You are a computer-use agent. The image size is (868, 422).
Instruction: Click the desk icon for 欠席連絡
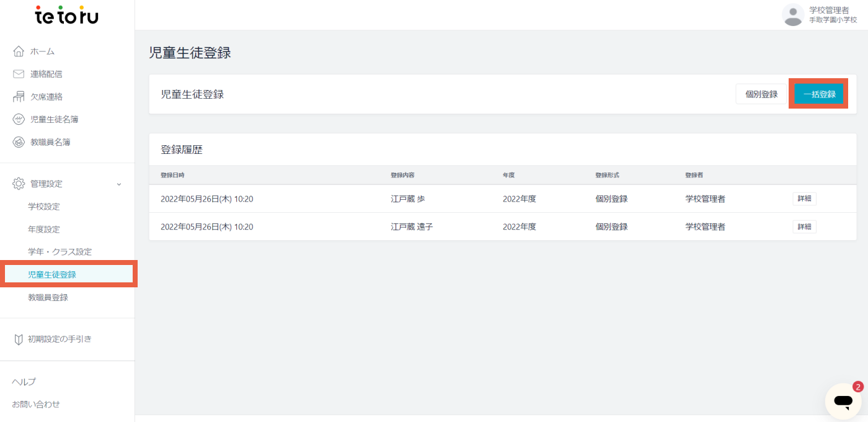19,96
